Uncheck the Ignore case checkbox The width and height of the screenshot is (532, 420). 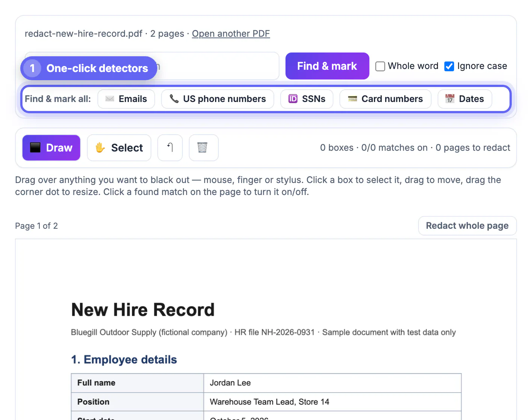pyautogui.click(x=449, y=66)
